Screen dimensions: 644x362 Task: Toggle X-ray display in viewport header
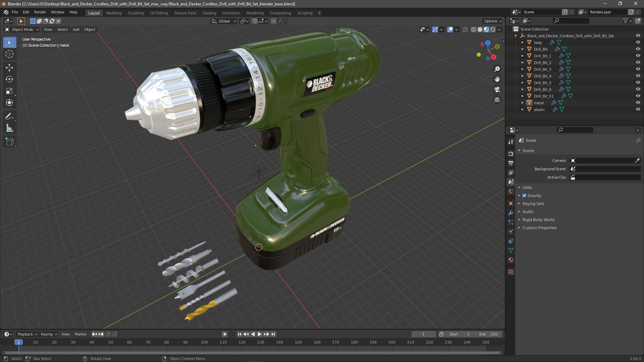[x=465, y=29]
